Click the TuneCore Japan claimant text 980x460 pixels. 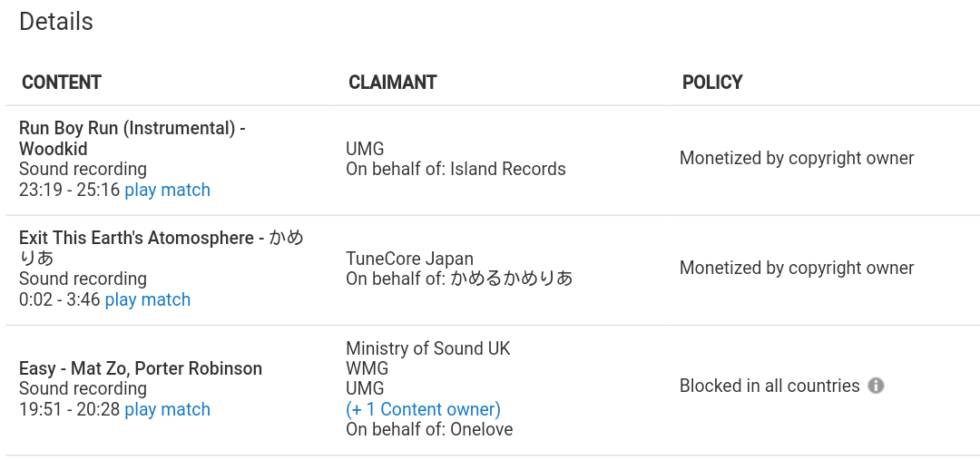tap(409, 259)
